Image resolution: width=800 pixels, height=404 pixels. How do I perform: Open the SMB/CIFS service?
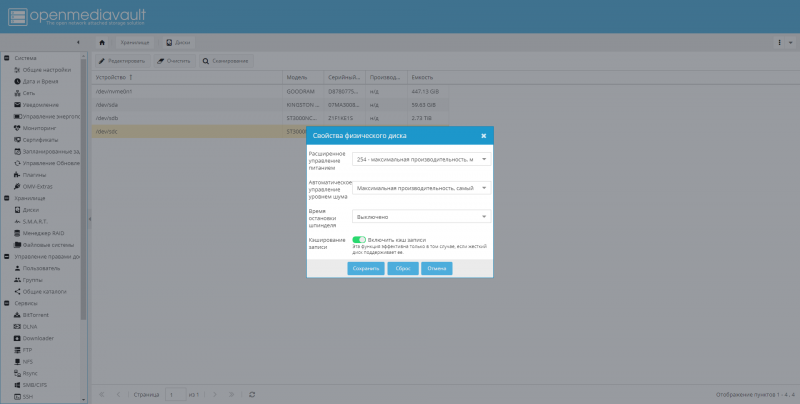pyautogui.click(x=31, y=385)
